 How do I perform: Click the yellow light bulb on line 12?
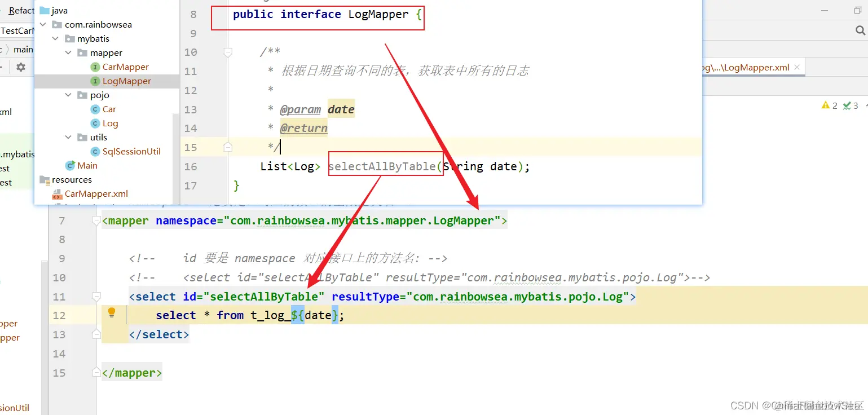[112, 312]
